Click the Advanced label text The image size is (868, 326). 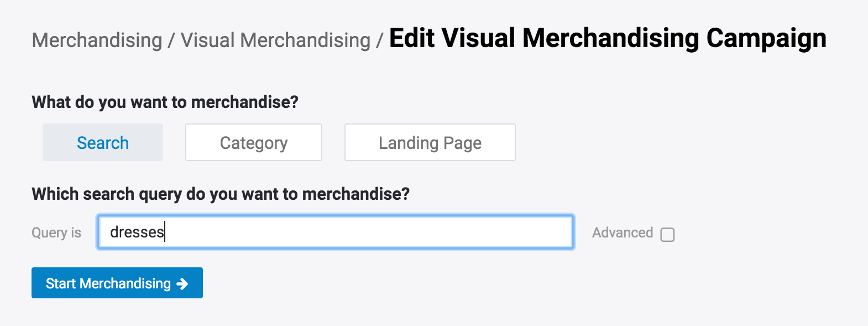click(x=623, y=233)
